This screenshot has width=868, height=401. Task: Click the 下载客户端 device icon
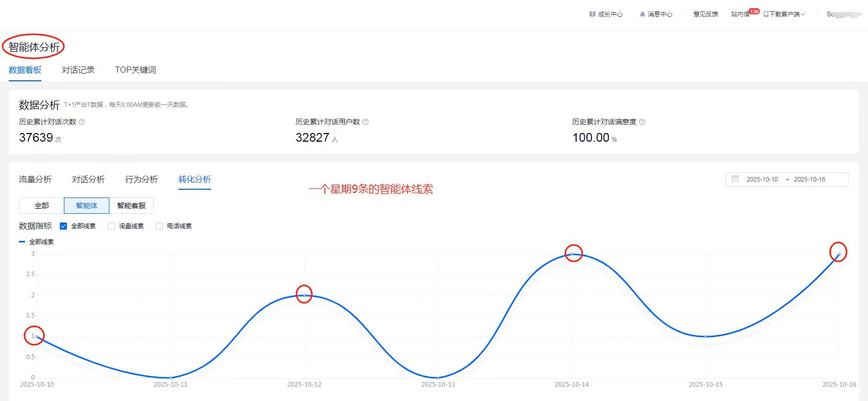[766, 14]
